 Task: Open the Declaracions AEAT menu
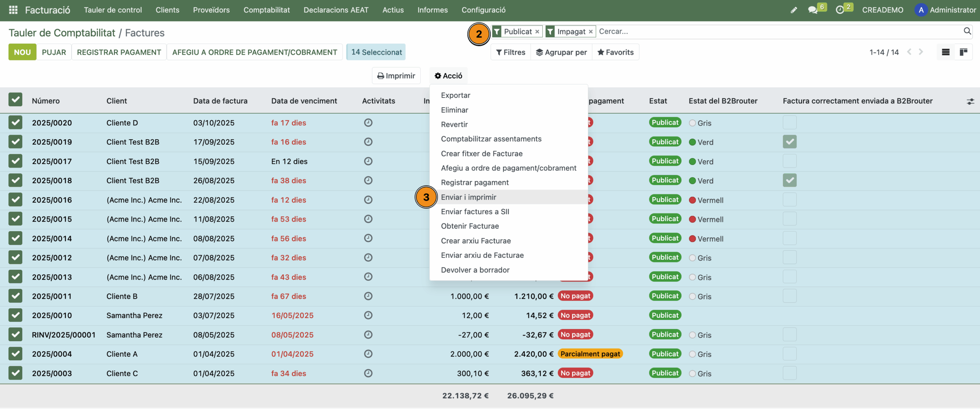(x=336, y=10)
